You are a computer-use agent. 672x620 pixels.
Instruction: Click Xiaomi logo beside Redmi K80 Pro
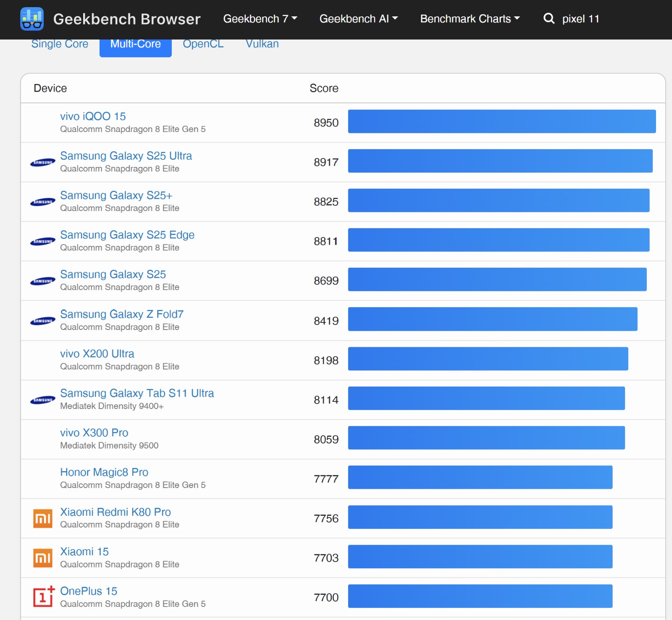[x=43, y=518]
